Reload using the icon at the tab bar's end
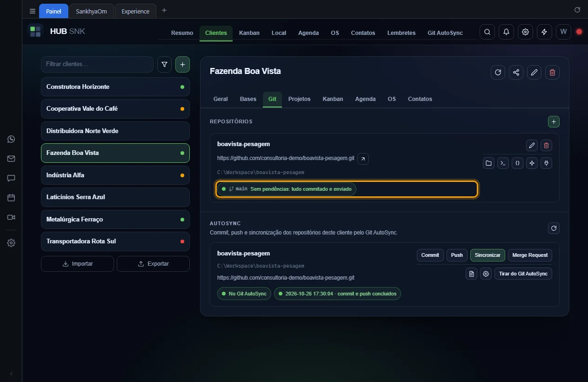The height and width of the screenshot is (382, 588). coord(577,10)
